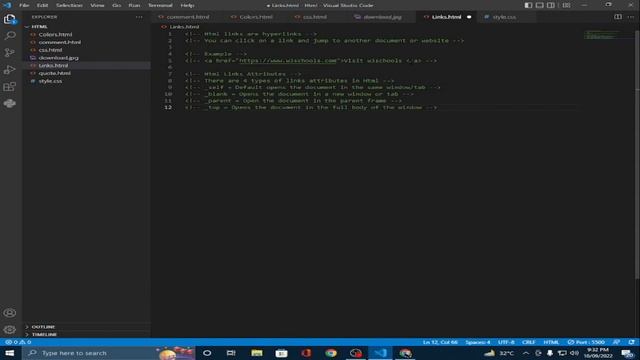Open Colors.html in the Explorer
640x360 pixels.
click(55, 34)
